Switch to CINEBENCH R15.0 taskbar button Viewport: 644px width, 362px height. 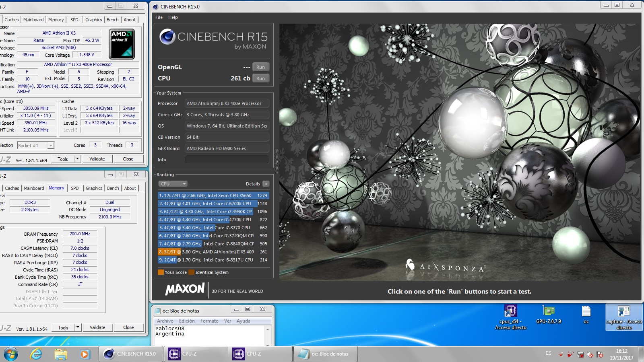click(x=130, y=354)
